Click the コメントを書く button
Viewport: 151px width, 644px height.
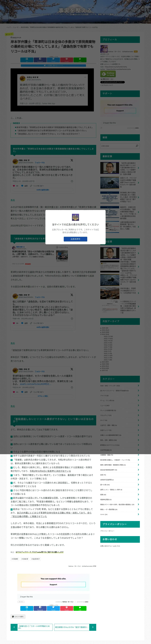point(18,617)
